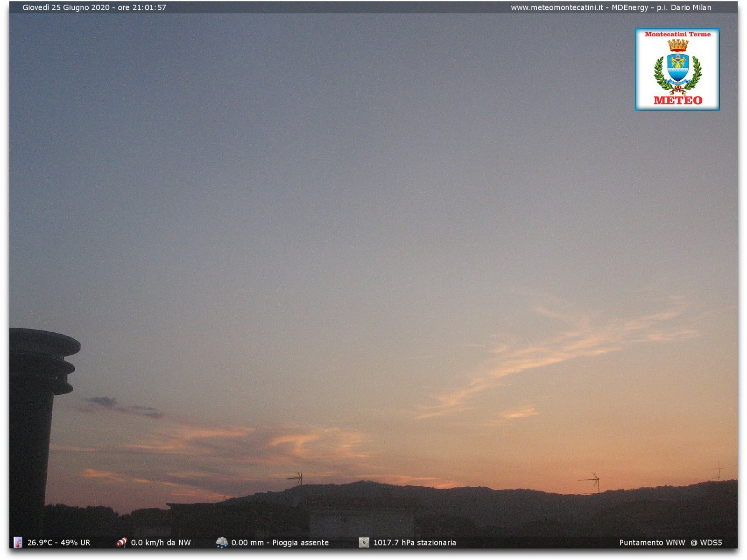Click the blue shield in the emblem
Screen dimensions: 747x560
678,67
